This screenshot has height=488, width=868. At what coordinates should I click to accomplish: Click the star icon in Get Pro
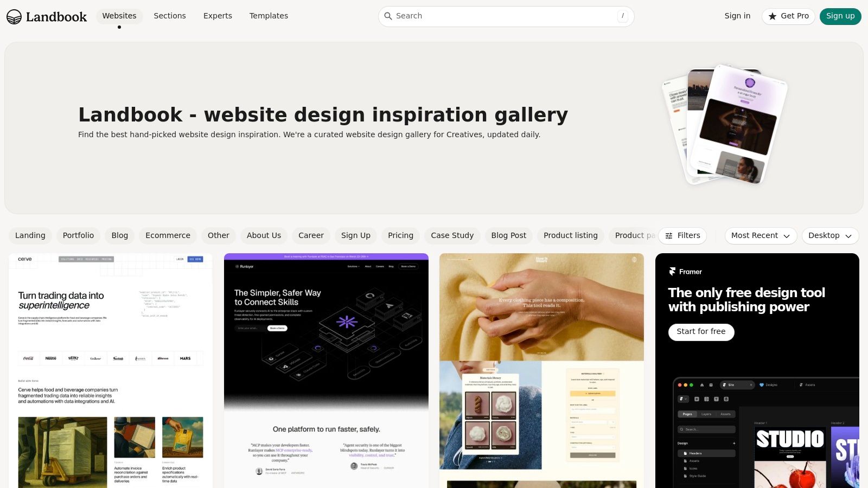point(773,16)
